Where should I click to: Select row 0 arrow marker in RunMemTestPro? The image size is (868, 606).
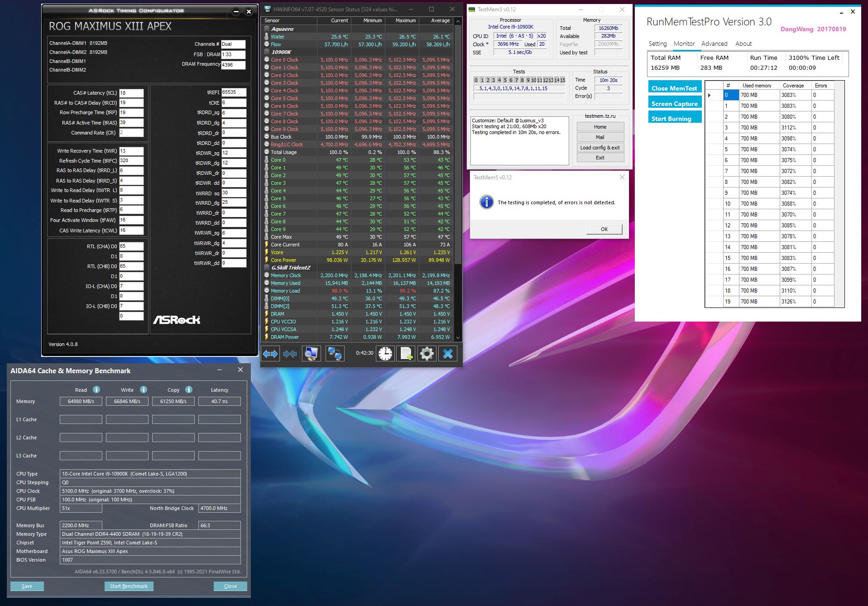[710, 95]
